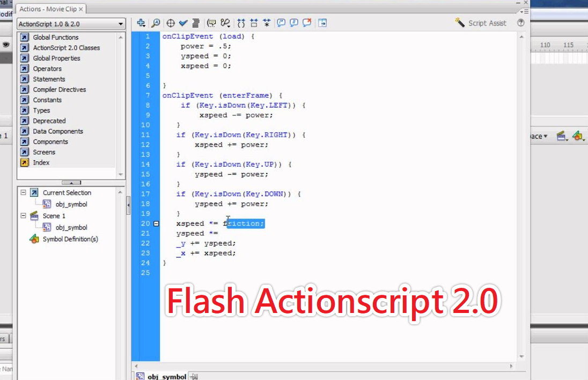The image size is (588, 380).
Task: Toggle the eye visibility icon in the timeline
Action: (x=6, y=44)
